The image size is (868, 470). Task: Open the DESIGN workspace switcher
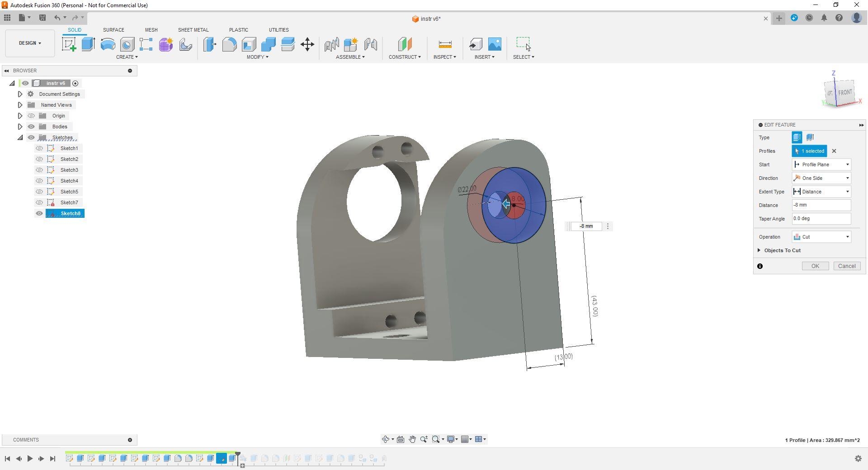tap(30, 43)
